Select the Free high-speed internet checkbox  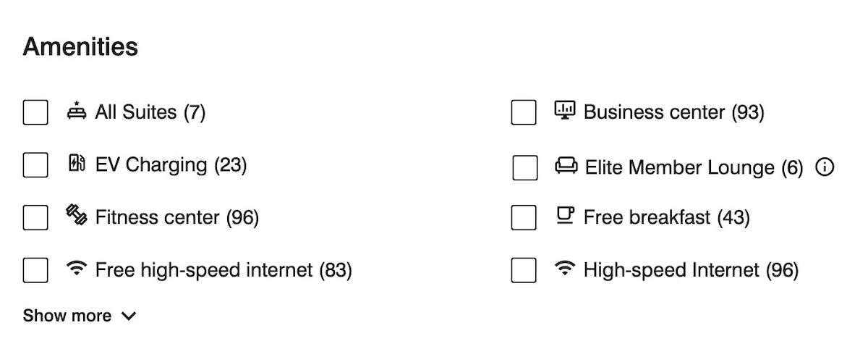35,270
